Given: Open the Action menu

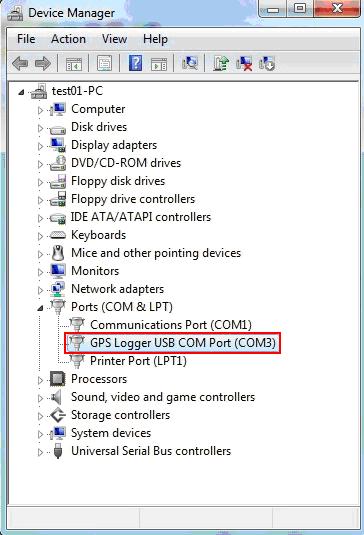Looking at the screenshot, I should point(68,39).
